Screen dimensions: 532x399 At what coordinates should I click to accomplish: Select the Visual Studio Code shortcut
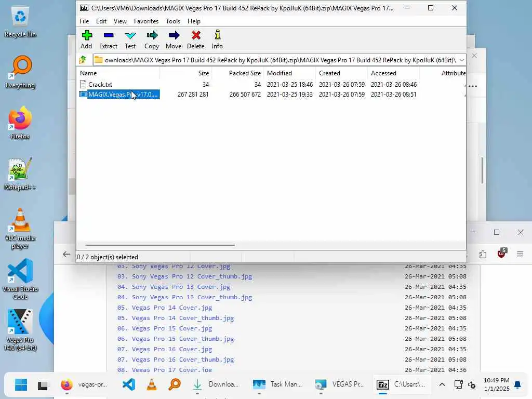coord(20,279)
